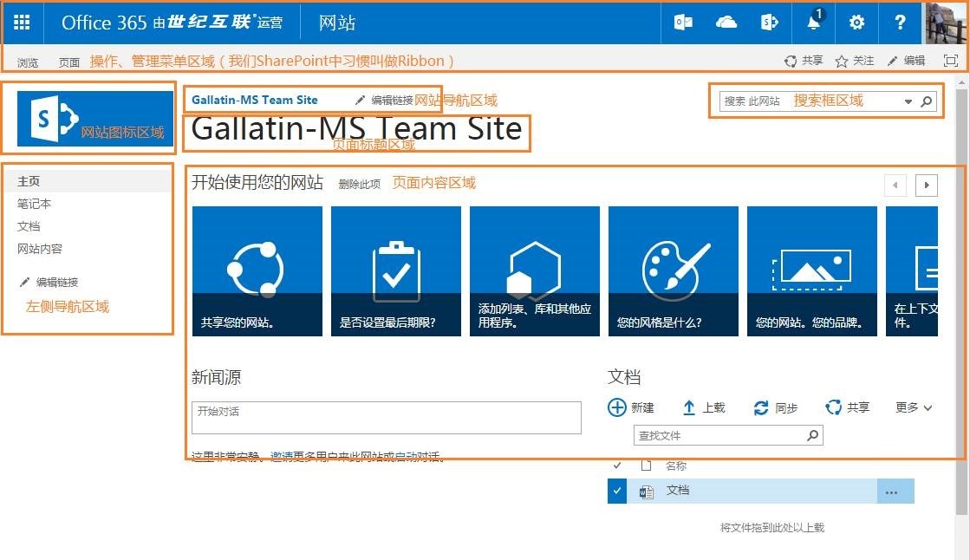Image resolution: width=970 pixels, height=560 pixels.
Task: Click the SharePoint site logo
Action: 95,119
